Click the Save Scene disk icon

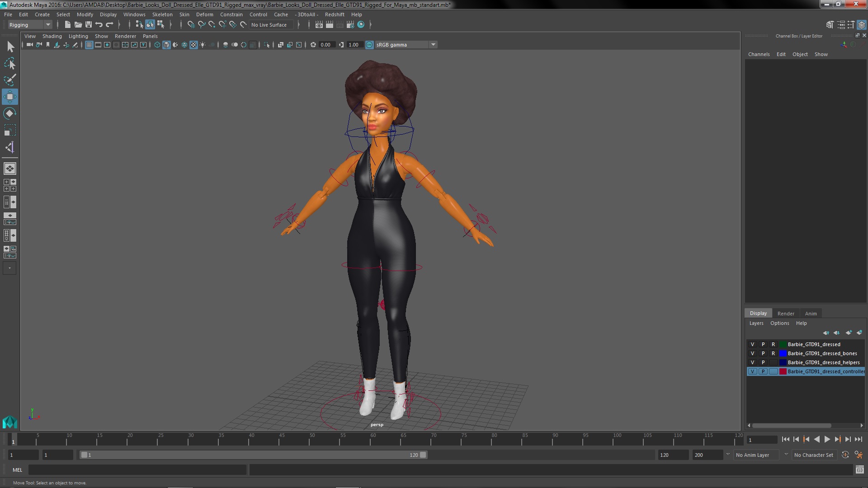pyautogui.click(x=89, y=24)
